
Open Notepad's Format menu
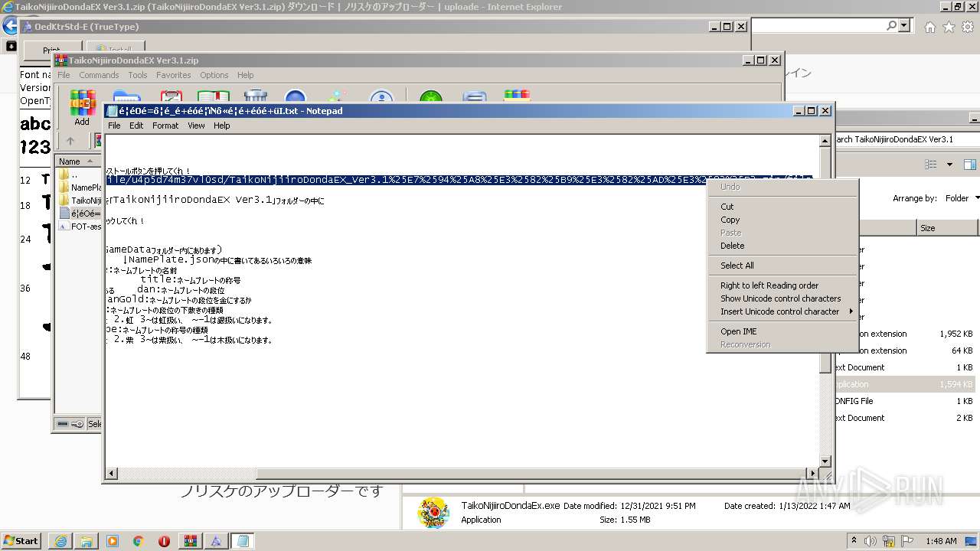click(165, 126)
